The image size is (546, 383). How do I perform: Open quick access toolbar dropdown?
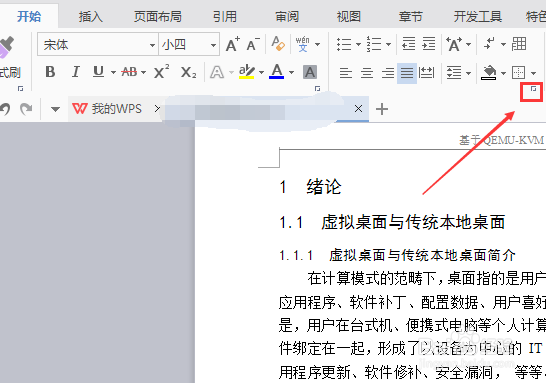click(55, 109)
